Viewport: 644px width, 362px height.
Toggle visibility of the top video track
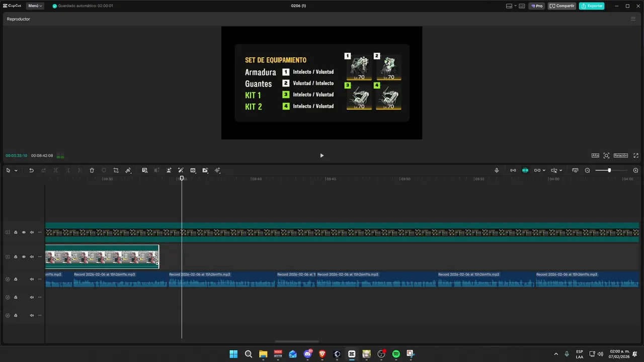(x=24, y=232)
